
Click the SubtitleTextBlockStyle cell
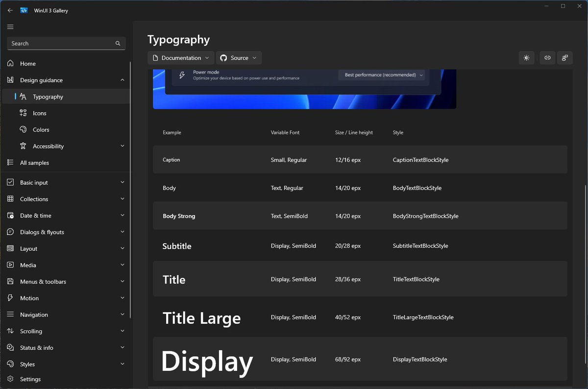coord(420,246)
